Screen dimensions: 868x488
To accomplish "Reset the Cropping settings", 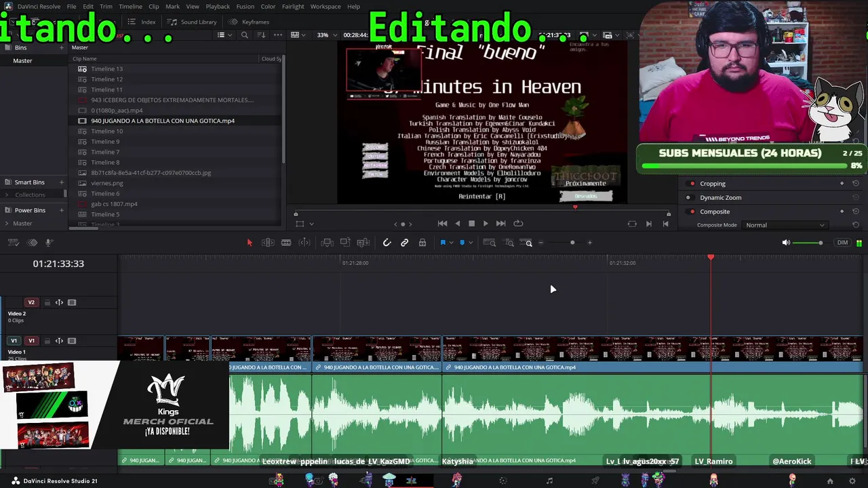I will (856, 184).
